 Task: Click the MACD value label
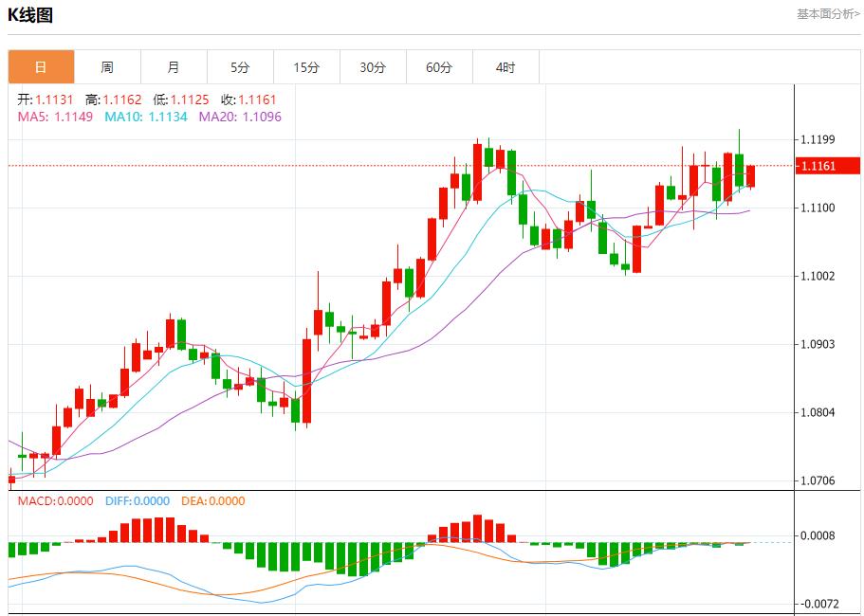(56, 501)
